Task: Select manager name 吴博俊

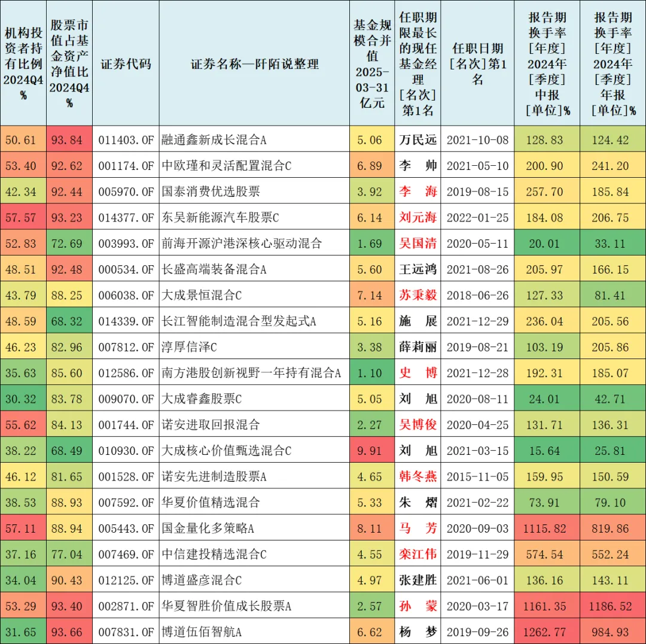Action: coord(418,425)
